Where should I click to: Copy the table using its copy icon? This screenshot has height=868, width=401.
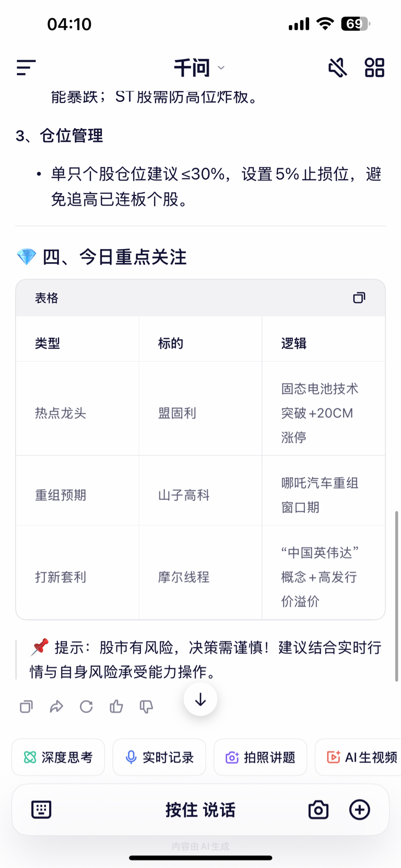pyautogui.click(x=359, y=298)
